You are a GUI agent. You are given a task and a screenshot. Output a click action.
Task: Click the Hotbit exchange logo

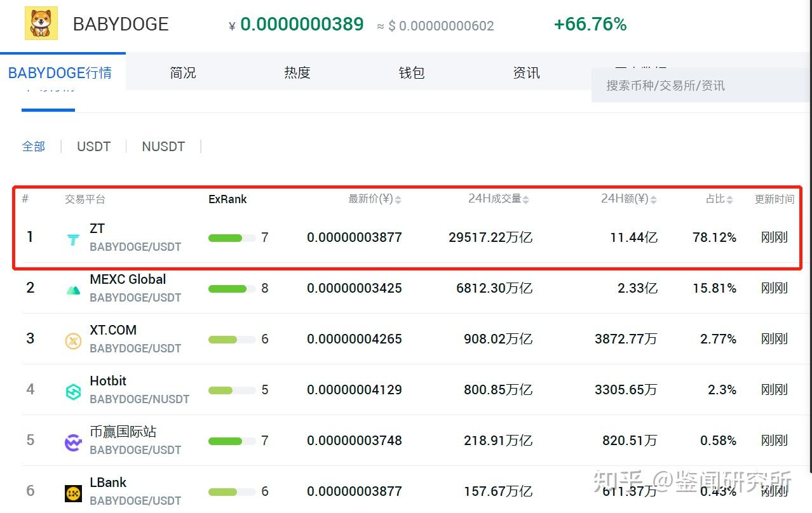tap(74, 392)
